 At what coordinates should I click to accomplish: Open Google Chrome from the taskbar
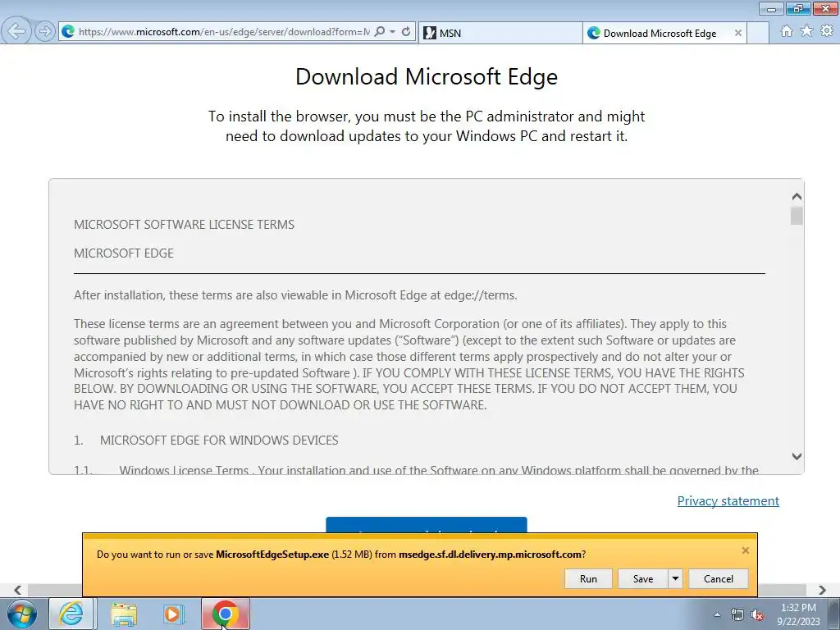[x=226, y=614]
